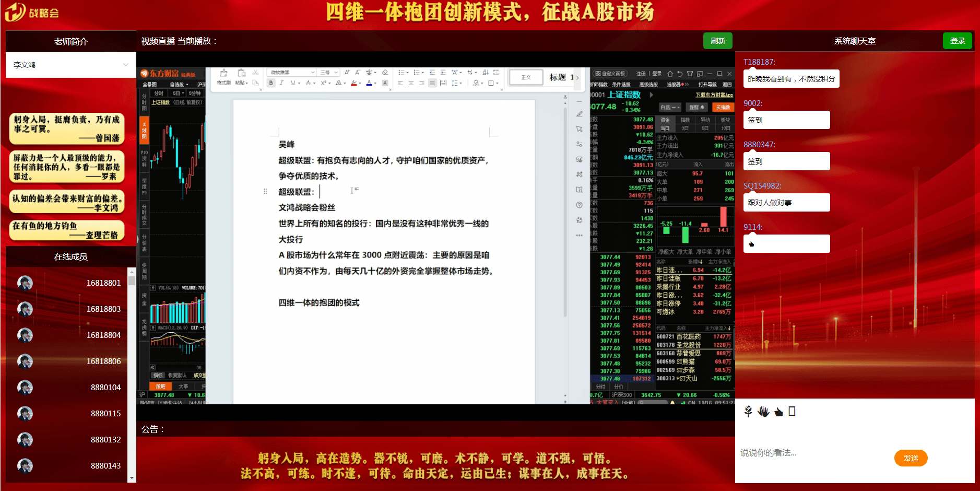Open the 李文鸿 teacher selection dropdown
Viewport: 980px width, 491px height.
click(70, 65)
